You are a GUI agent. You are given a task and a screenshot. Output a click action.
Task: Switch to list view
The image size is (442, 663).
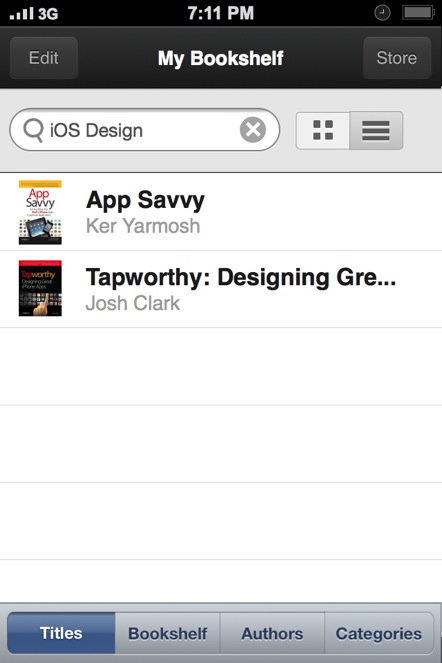[x=376, y=130]
